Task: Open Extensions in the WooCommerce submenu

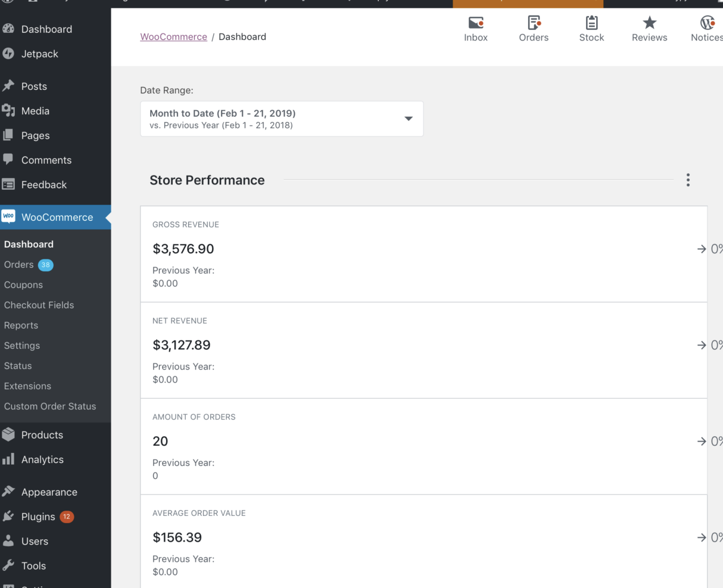Action: (x=27, y=386)
